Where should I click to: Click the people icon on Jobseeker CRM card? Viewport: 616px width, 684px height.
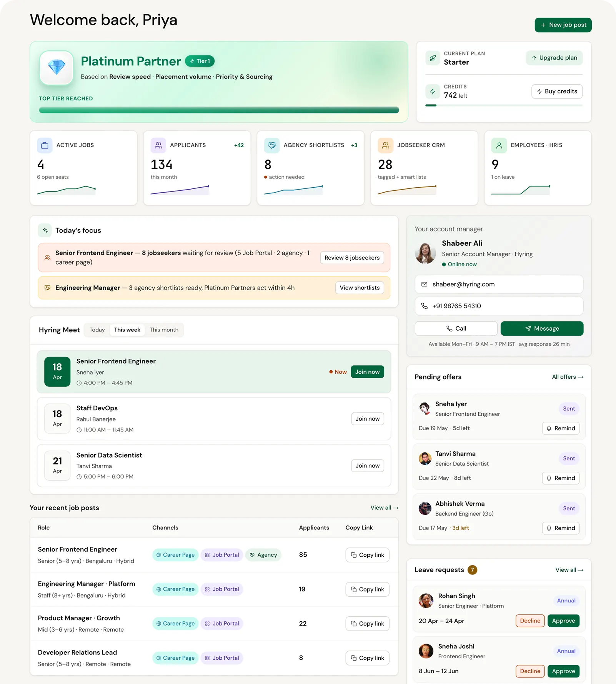pyautogui.click(x=386, y=145)
